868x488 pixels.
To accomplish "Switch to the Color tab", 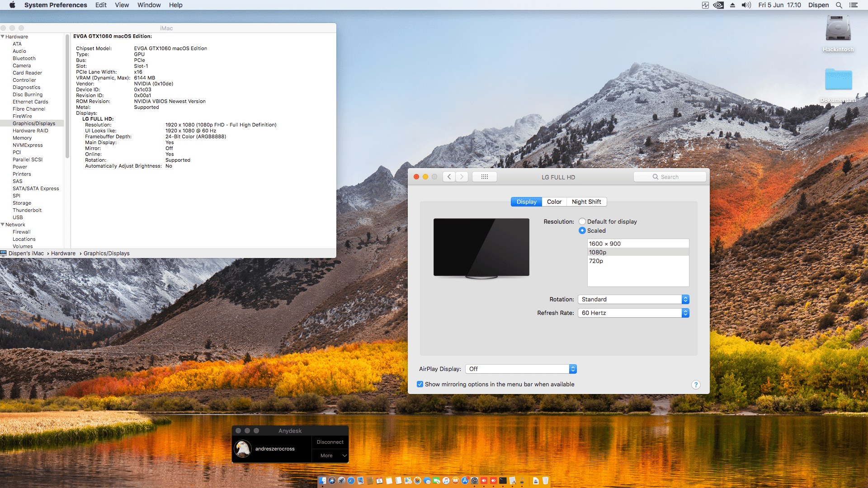I will click(554, 202).
